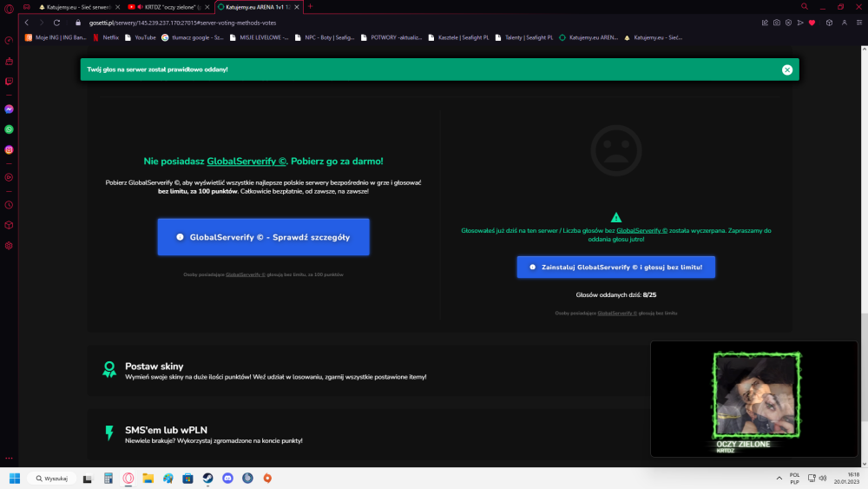Click the GlobalServerify link in the green heading
The height and width of the screenshot is (489, 868).
[247, 162]
